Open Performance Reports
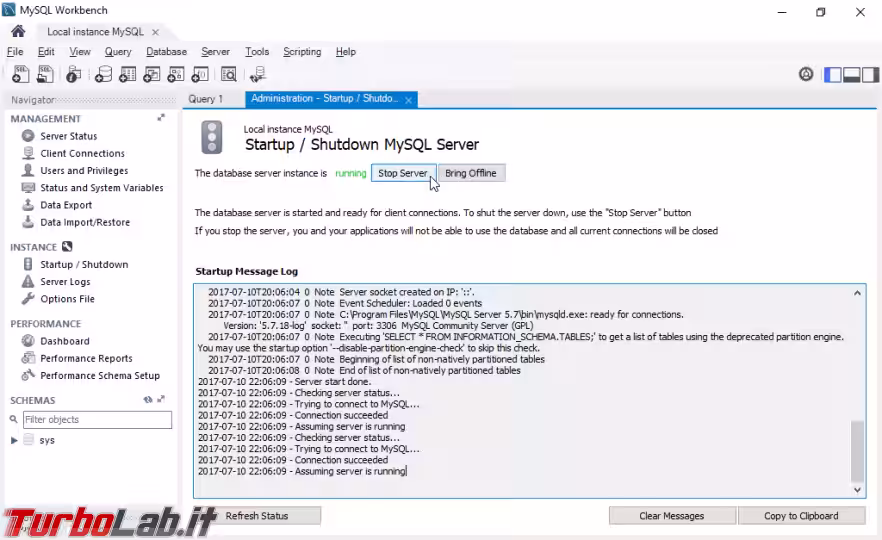Viewport: 882px width, 540px height. click(86, 358)
